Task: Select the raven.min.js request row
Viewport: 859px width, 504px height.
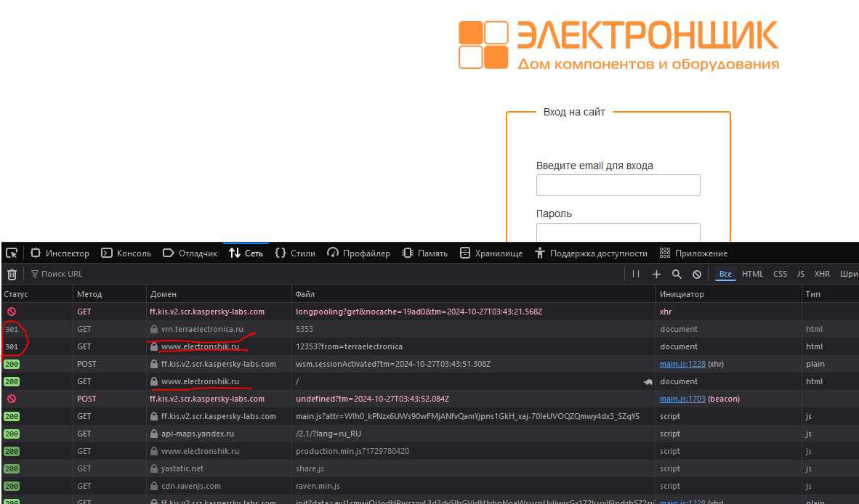Action: pyautogui.click(x=430, y=486)
